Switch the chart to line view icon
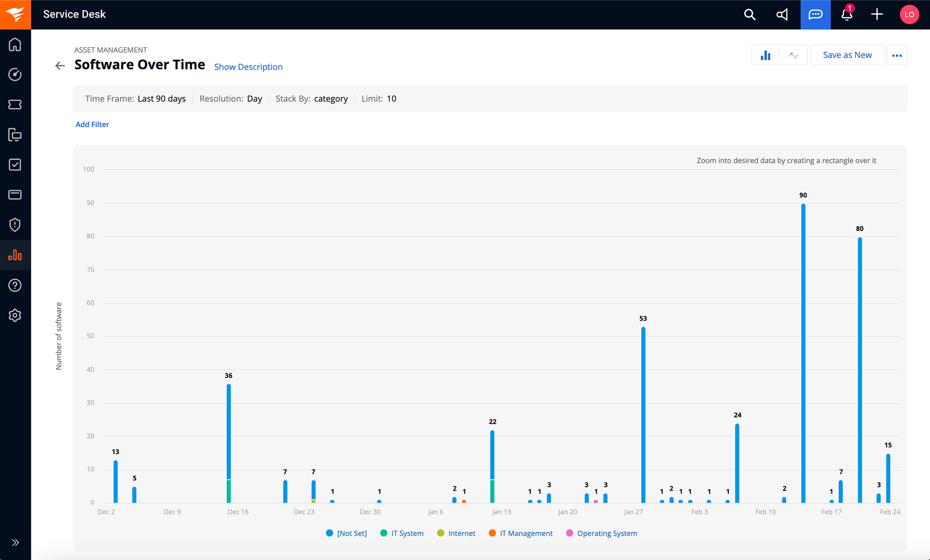930x560 pixels. [x=793, y=54]
